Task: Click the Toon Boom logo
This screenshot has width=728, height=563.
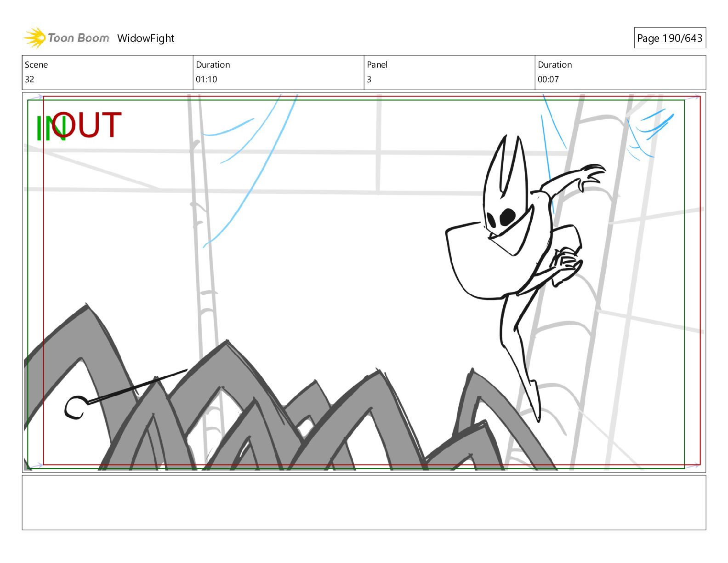Action: (x=67, y=38)
